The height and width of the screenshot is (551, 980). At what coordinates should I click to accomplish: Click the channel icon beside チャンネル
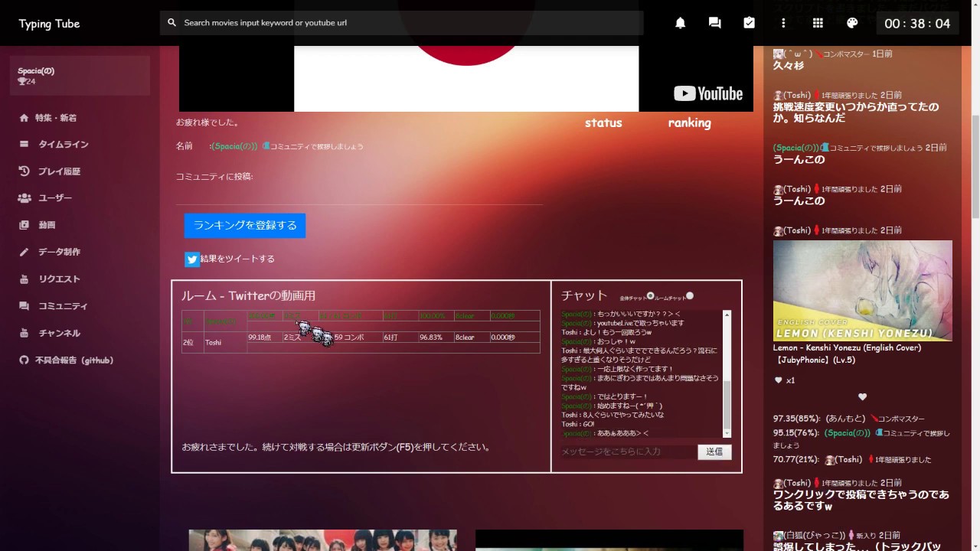pyautogui.click(x=24, y=333)
